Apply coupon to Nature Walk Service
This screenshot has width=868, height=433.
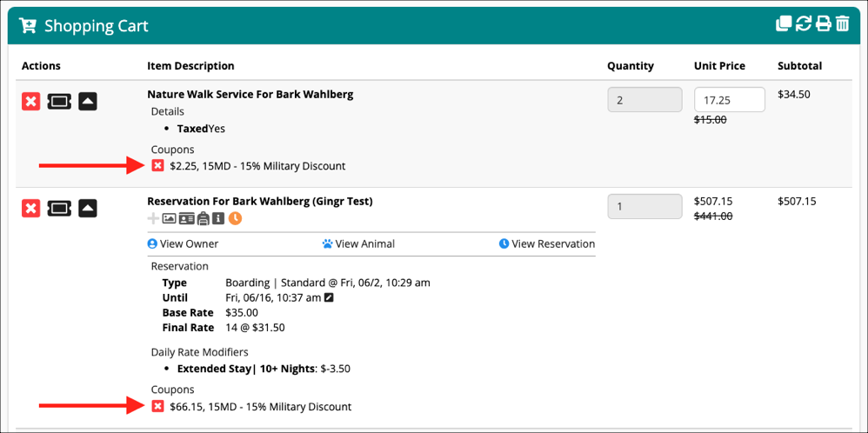pyautogui.click(x=60, y=102)
